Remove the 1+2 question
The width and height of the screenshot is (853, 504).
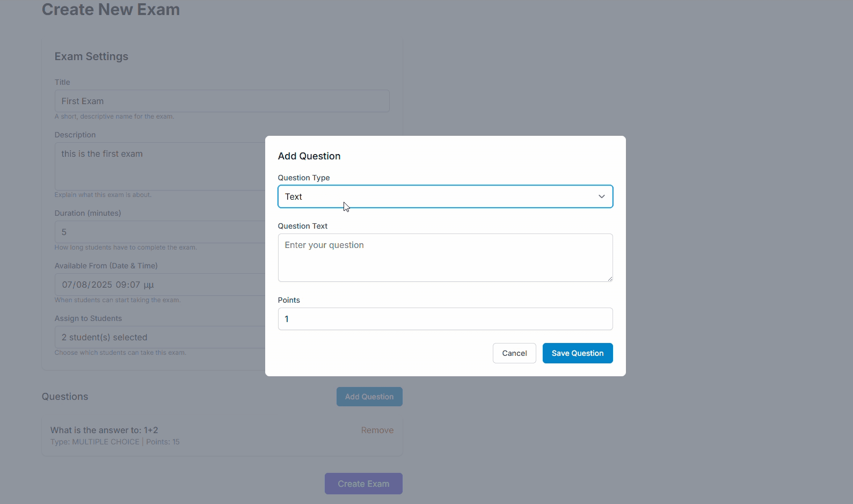377,430
